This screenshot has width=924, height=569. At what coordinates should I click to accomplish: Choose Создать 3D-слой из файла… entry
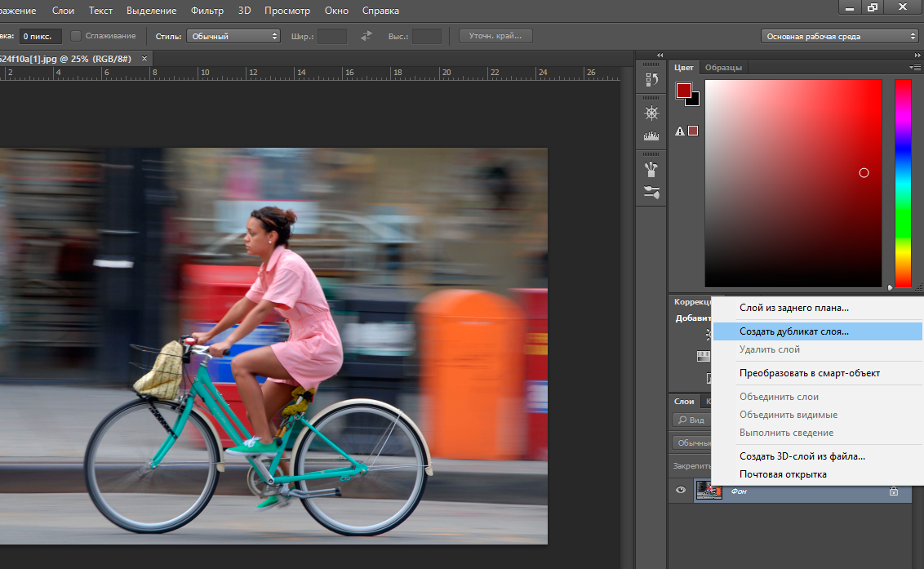pyautogui.click(x=817, y=456)
